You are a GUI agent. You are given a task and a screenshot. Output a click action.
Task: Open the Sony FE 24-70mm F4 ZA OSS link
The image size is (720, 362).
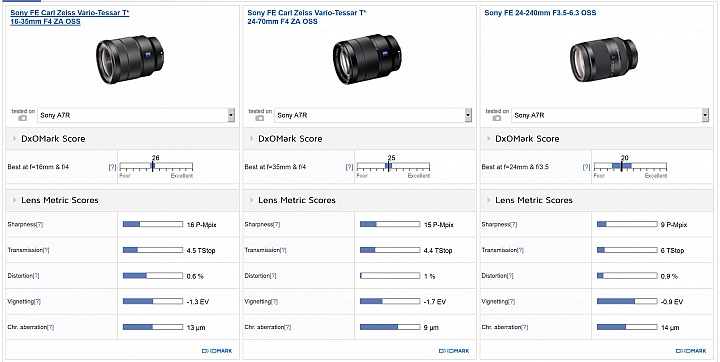pyautogui.click(x=307, y=17)
